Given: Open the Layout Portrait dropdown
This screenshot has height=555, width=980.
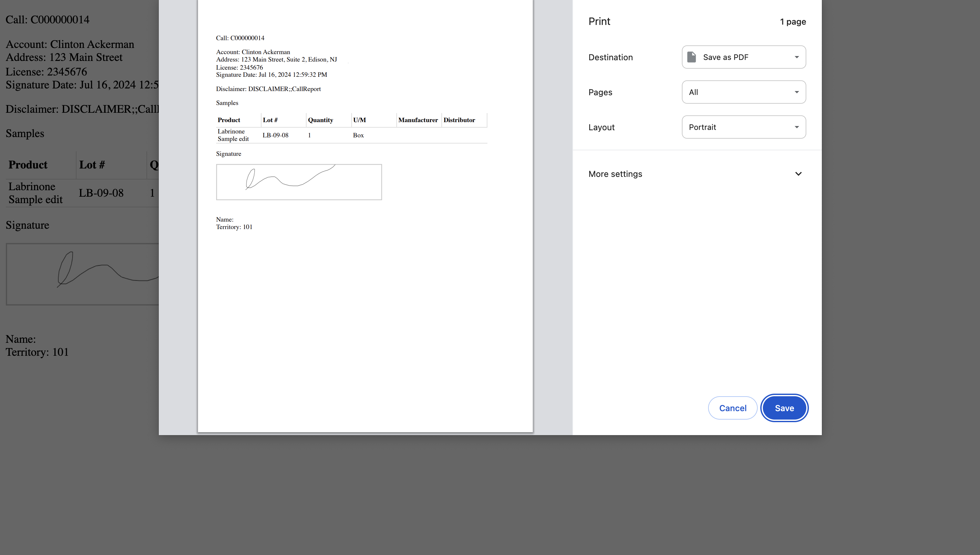Looking at the screenshot, I should coord(743,127).
